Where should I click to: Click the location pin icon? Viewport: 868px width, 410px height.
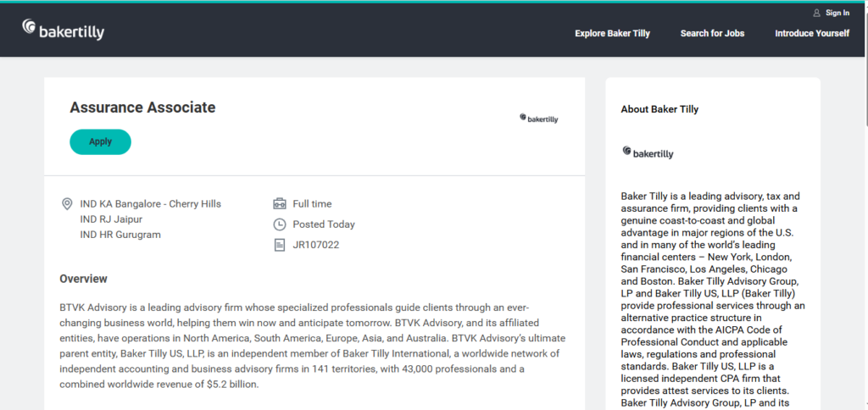coord(67,204)
